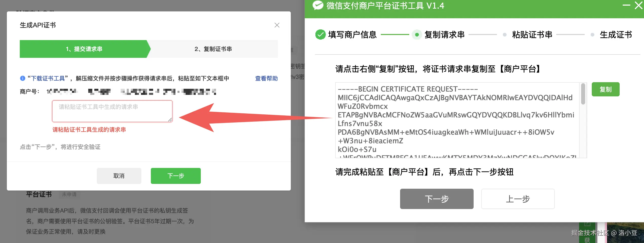The image size is (644, 243).
Task: Click the 复制请求串 step indicator dot
Action: [417, 34]
